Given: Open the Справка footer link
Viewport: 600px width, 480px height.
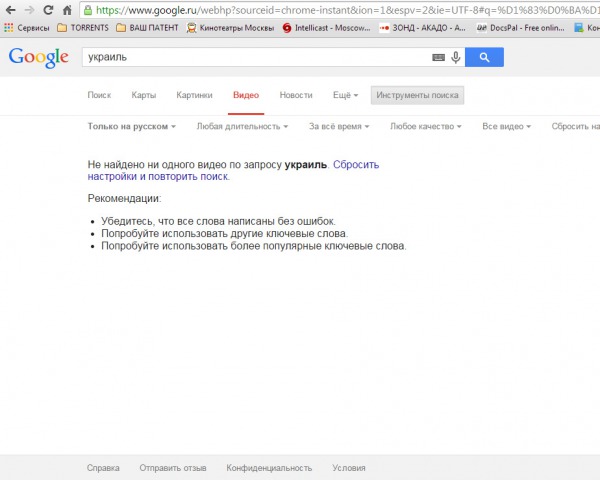Looking at the screenshot, I should pos(103,468).
